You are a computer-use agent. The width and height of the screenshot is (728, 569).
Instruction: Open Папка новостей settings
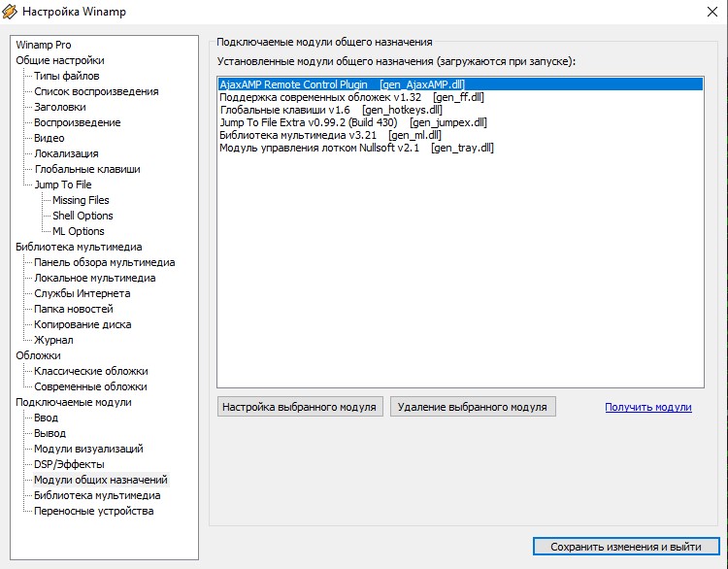[74, 309]
